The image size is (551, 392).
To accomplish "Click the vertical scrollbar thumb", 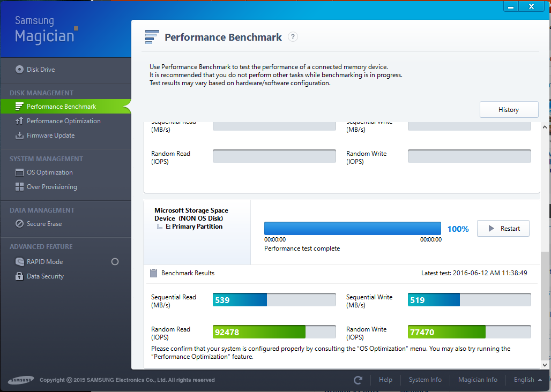I will [545, 306].
